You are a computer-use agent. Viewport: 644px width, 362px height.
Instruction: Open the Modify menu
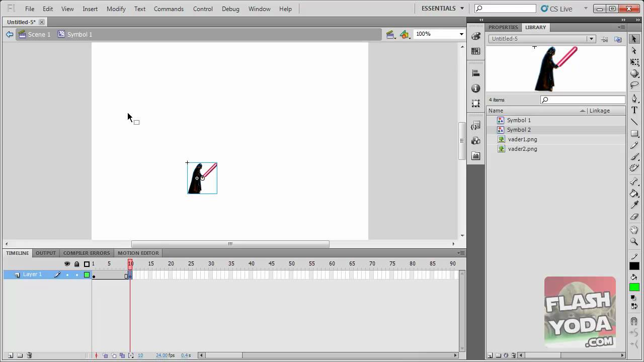pyautogui.click(x=116, y=9)
